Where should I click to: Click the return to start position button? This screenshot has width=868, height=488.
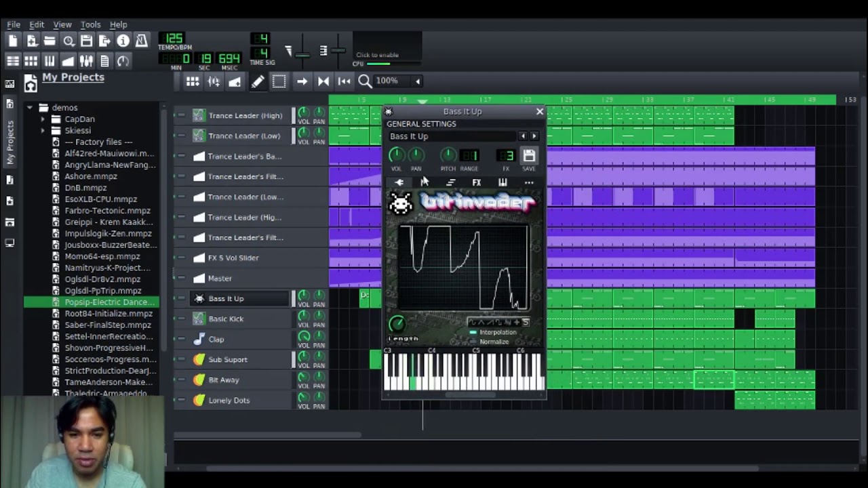(x=344, y=81)
